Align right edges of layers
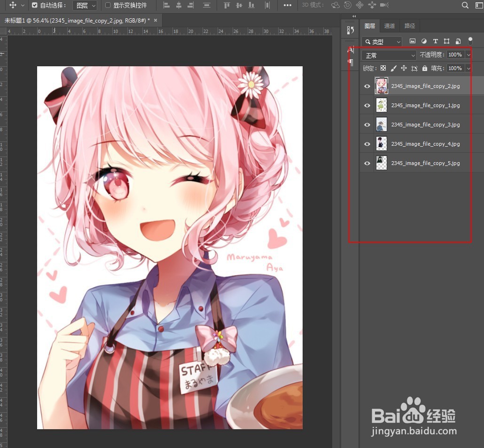The image size is (484, 448). pos(191,5)
